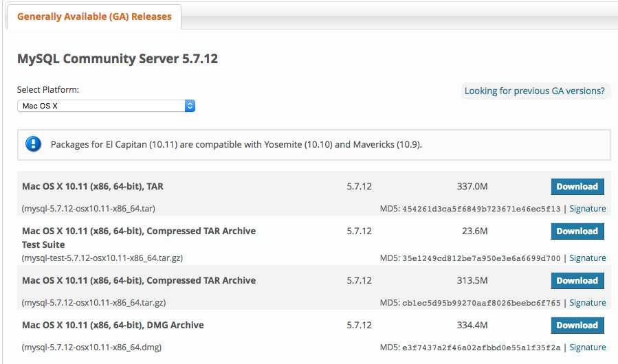This screenshot has width=618, height=364.
Task: Open the Select Platform dropdown showing Mac OS X
Action: click(x=106, y=106)
